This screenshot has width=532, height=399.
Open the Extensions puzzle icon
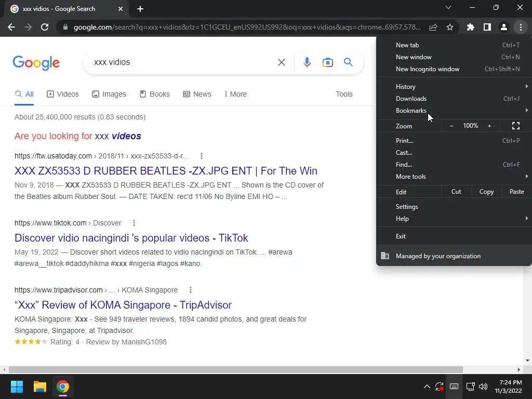click(471, 27)
